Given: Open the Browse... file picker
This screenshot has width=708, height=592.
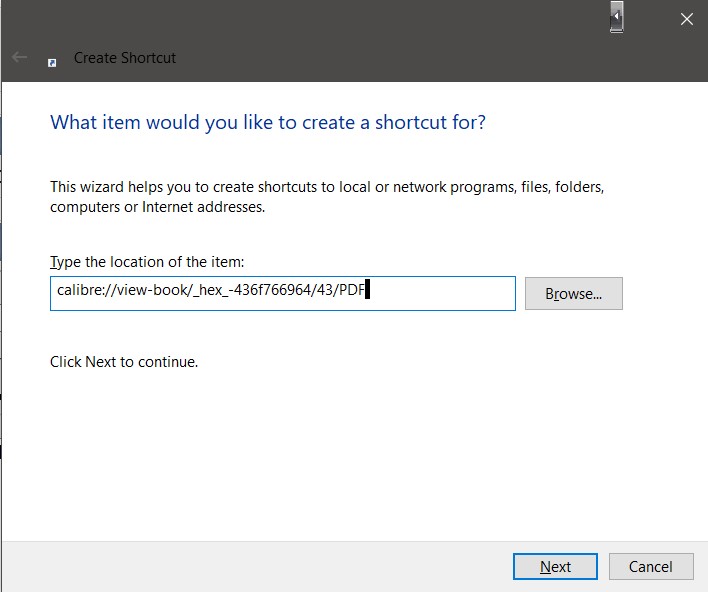Looking at the screenshot, I should click(x=573, y=294).
